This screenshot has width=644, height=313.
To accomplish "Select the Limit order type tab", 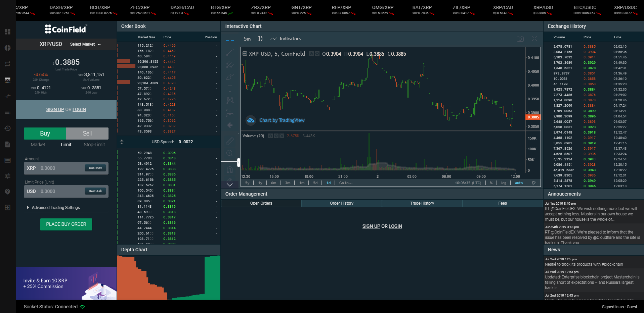I will [66, 145].
